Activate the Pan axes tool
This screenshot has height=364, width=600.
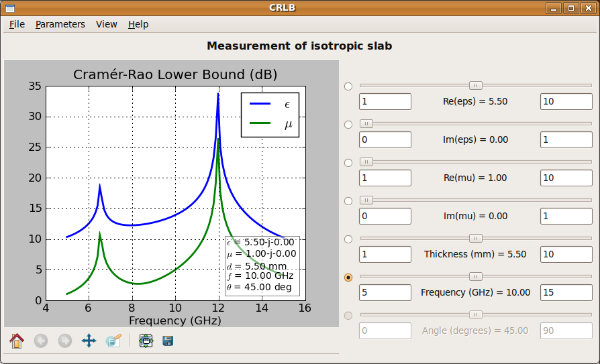pos(89,341)
